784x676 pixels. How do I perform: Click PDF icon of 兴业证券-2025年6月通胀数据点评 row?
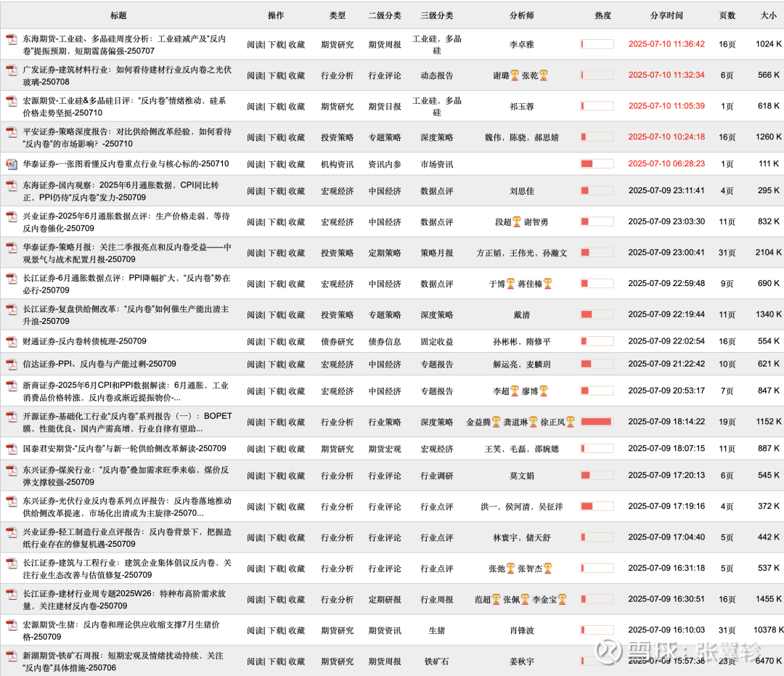click(x=11, y=217)
